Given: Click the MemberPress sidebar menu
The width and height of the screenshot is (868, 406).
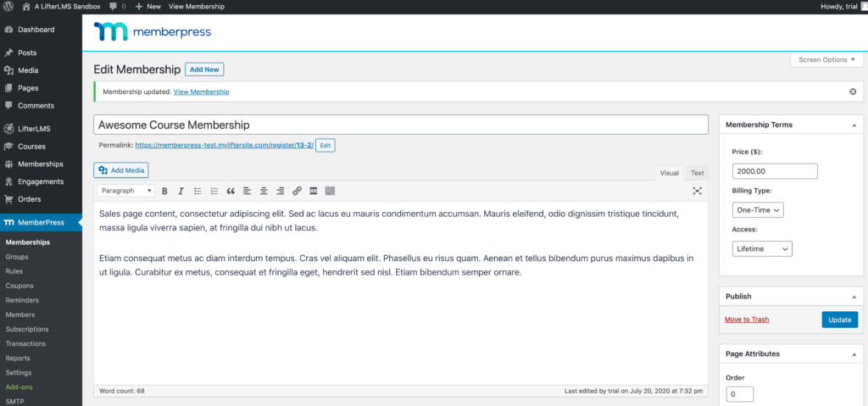Looking at the screenshot, I should pyautogui.click(x=41, y=223).
